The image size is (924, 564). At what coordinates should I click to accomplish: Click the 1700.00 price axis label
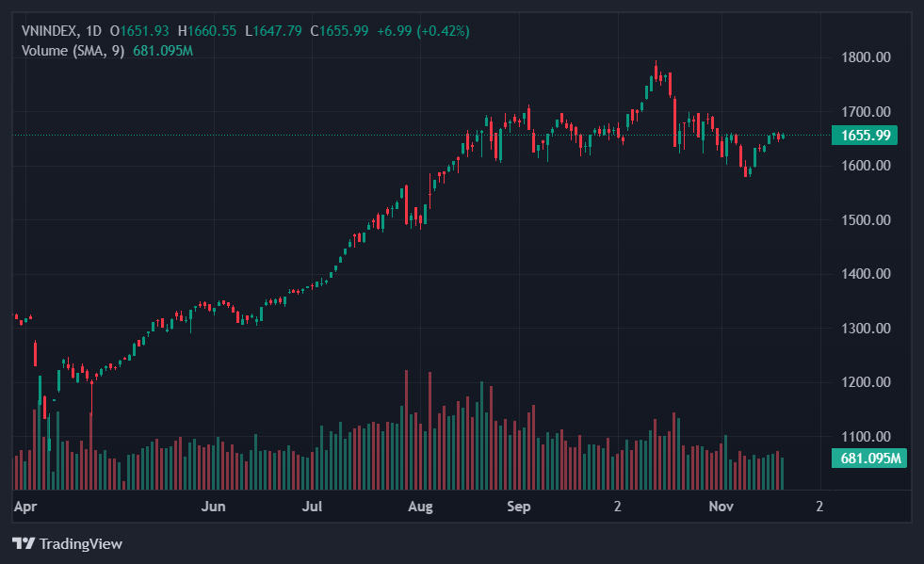(865, 112)
